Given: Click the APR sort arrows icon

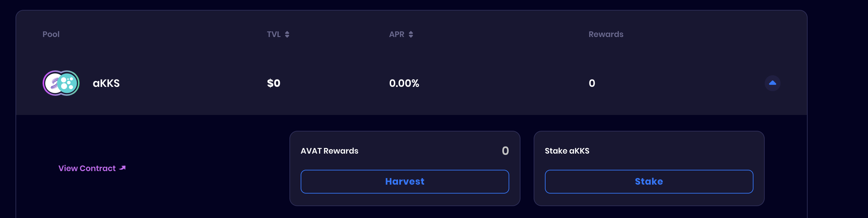Looking at the screenshot, I should 411,34.
